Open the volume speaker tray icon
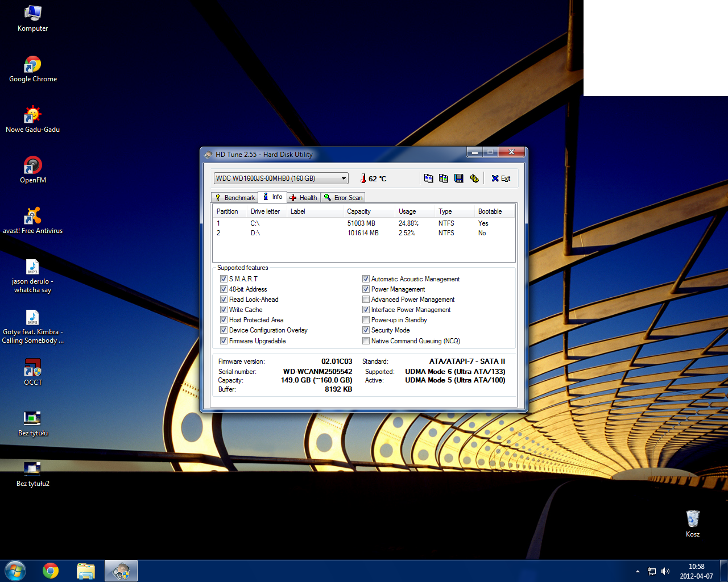The image size is (728, 582). (x=665, y=571)
